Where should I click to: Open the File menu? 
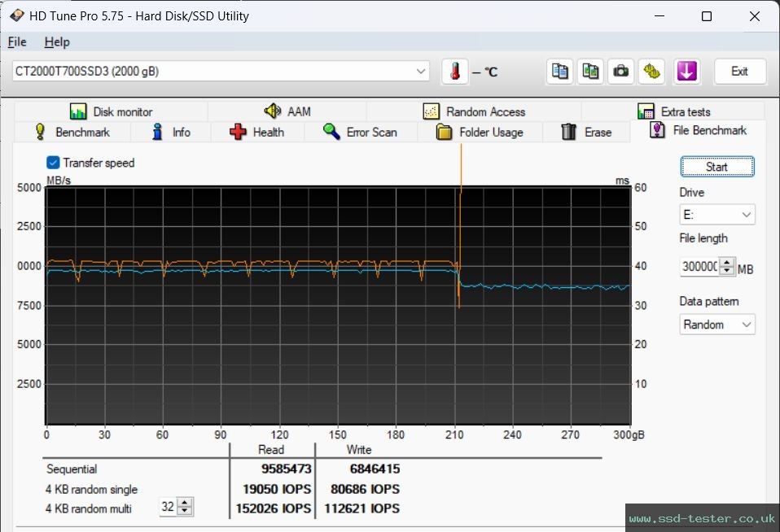tap(17, 42)
